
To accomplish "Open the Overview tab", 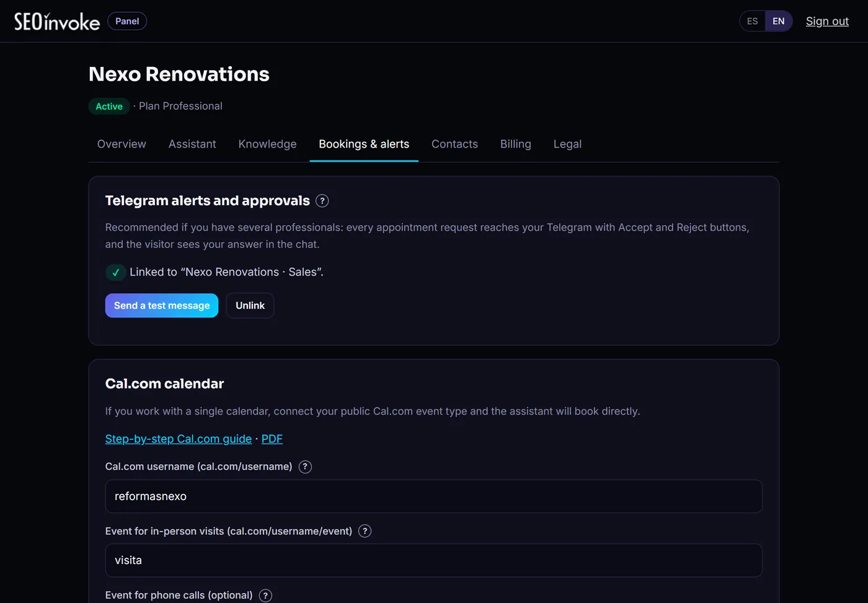I will 122,144.
